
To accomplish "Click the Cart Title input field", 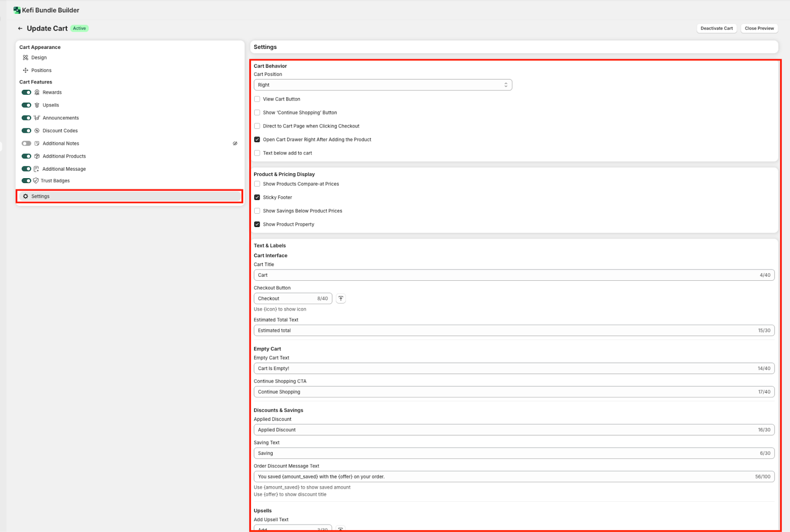I will (504, 275).
